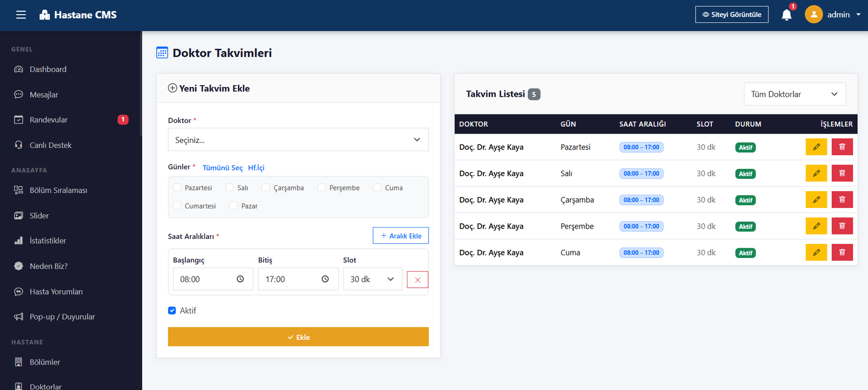Click the Slider image icon
Image resolution: width=868 pixels, height=390 pixels.
click(x=18, y=216)
